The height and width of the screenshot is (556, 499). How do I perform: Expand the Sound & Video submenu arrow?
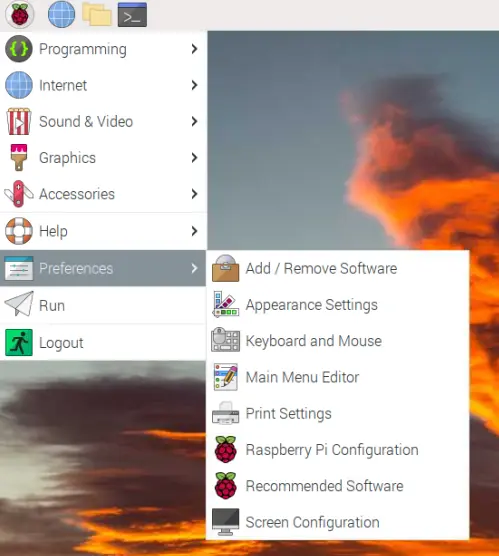tap(194, 121)
